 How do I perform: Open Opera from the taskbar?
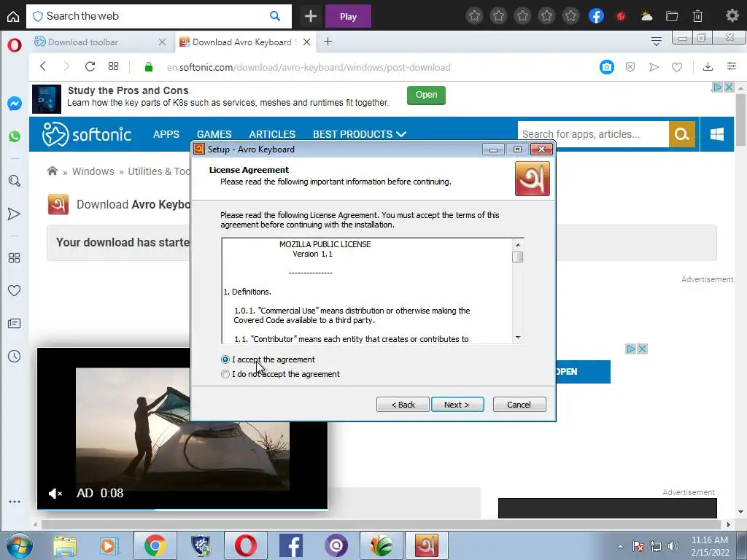[x=245, y=545]
